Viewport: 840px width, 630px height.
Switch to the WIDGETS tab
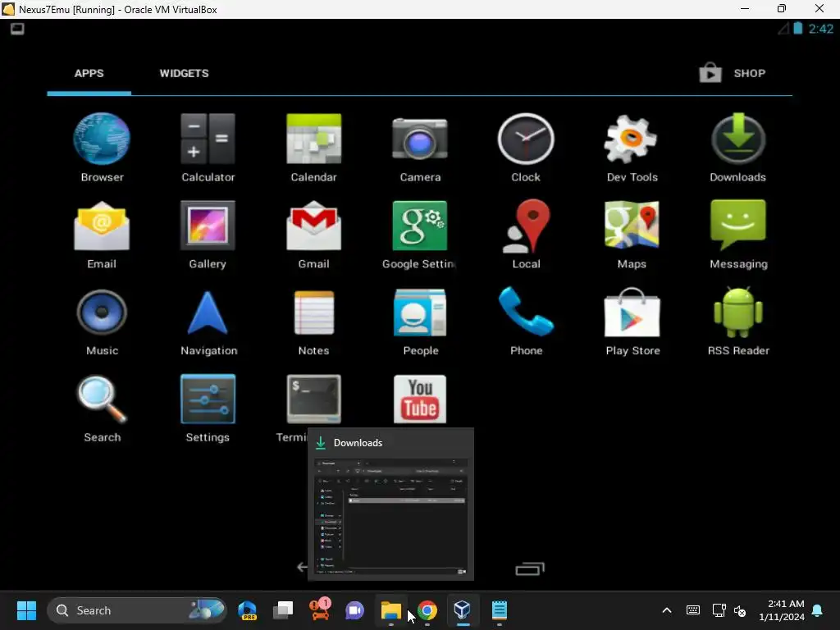[x=184, y=73]
